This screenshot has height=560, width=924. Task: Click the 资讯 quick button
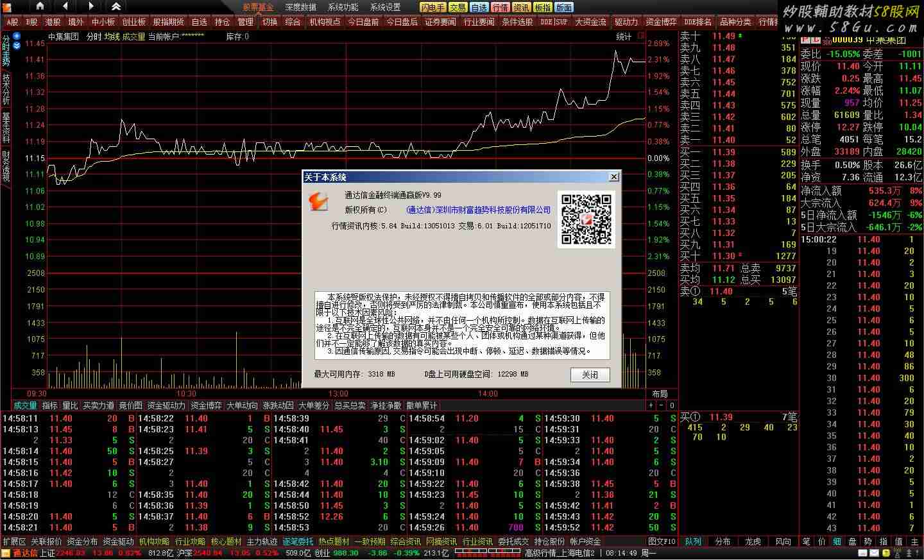click(521, 7)
